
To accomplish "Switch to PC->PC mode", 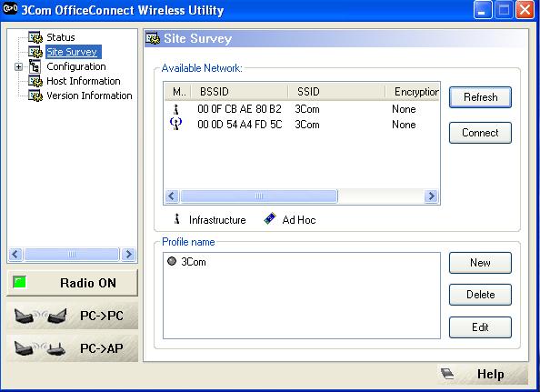I will tap(72, 316).
